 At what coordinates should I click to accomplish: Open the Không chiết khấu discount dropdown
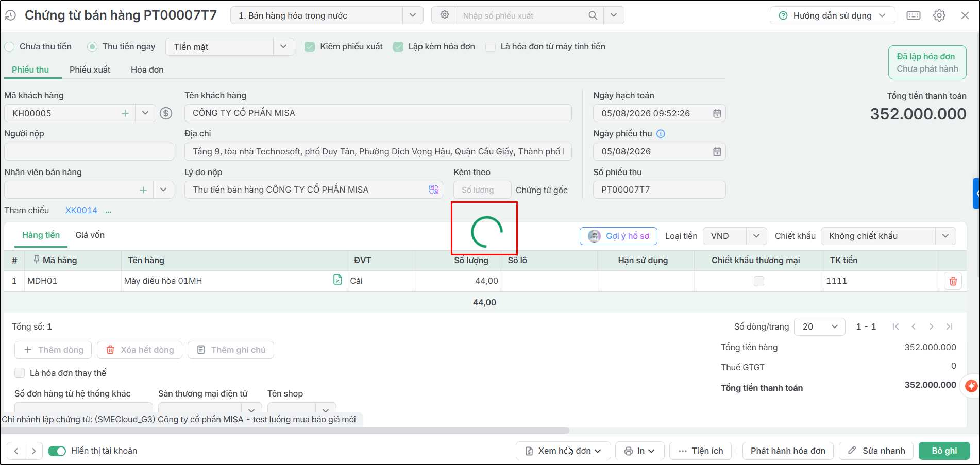[945, 236]
